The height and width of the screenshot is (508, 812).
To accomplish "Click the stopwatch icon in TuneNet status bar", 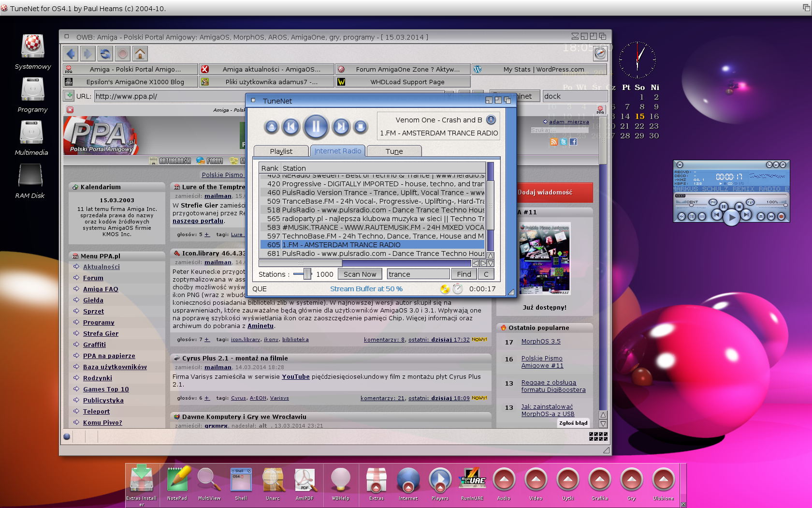I will point(458,289).
